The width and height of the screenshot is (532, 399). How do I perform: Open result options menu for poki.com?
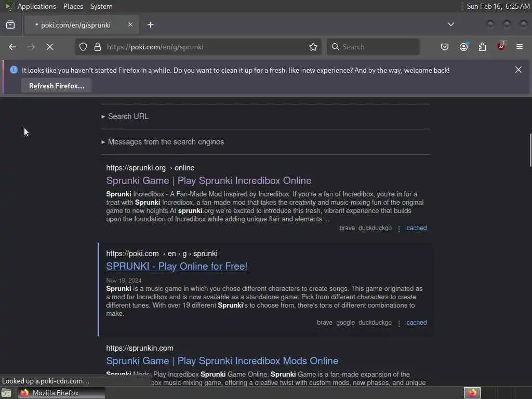(x=399, y=323)
